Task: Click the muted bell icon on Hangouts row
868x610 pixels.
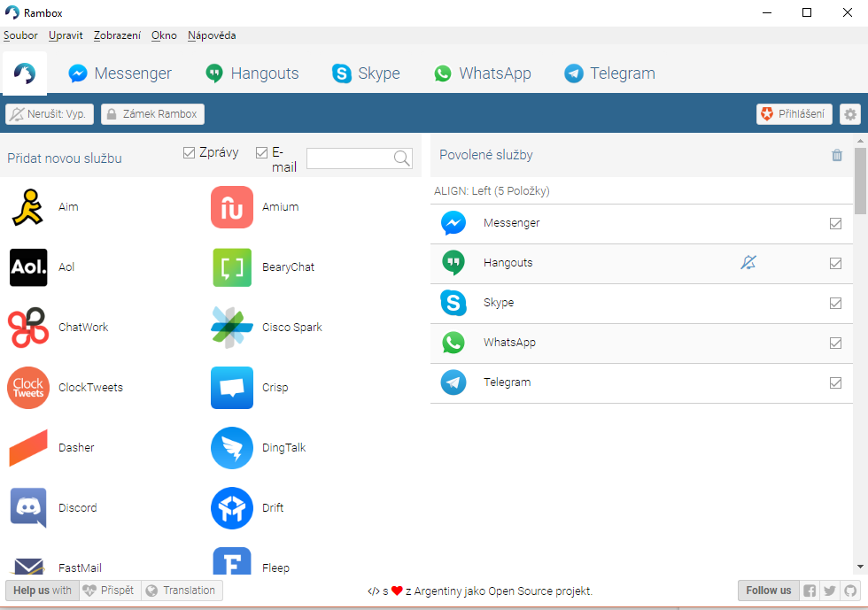Action: tap(748, 262)
